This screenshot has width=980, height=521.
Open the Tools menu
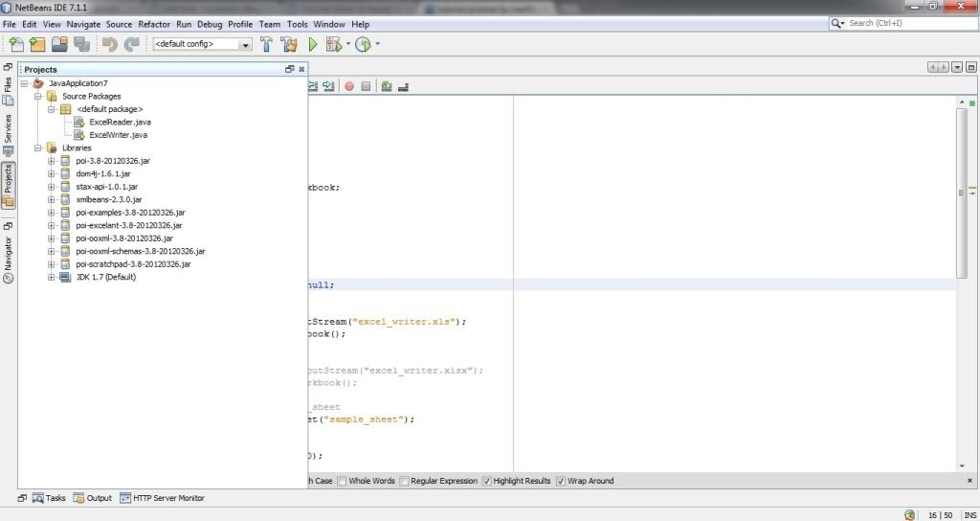click(x=297, y=24)
